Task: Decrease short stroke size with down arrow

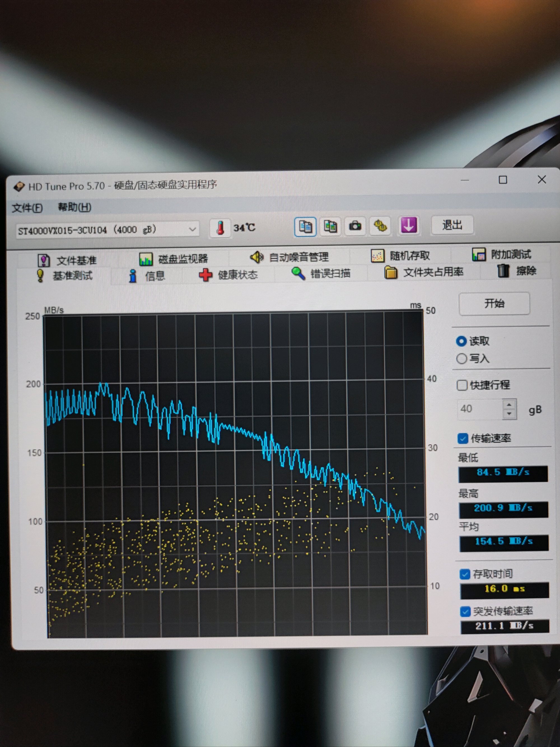Action: pos(510,414)
